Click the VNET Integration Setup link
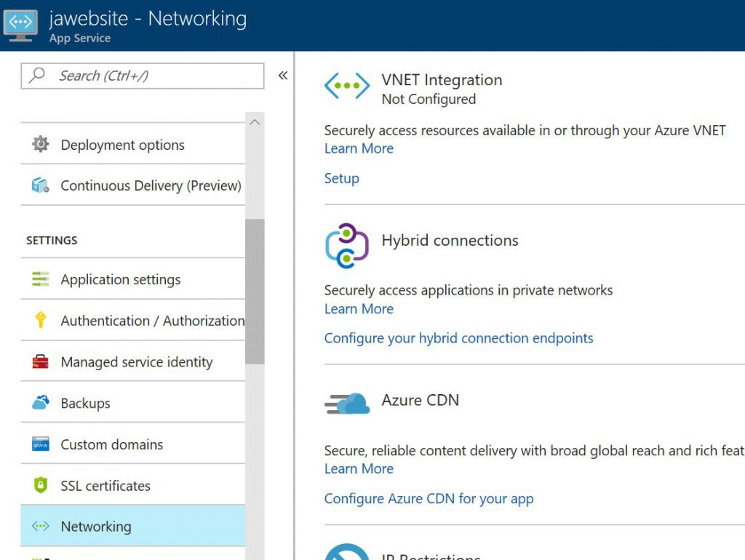The image size is (745, 560). pos(342,178)
